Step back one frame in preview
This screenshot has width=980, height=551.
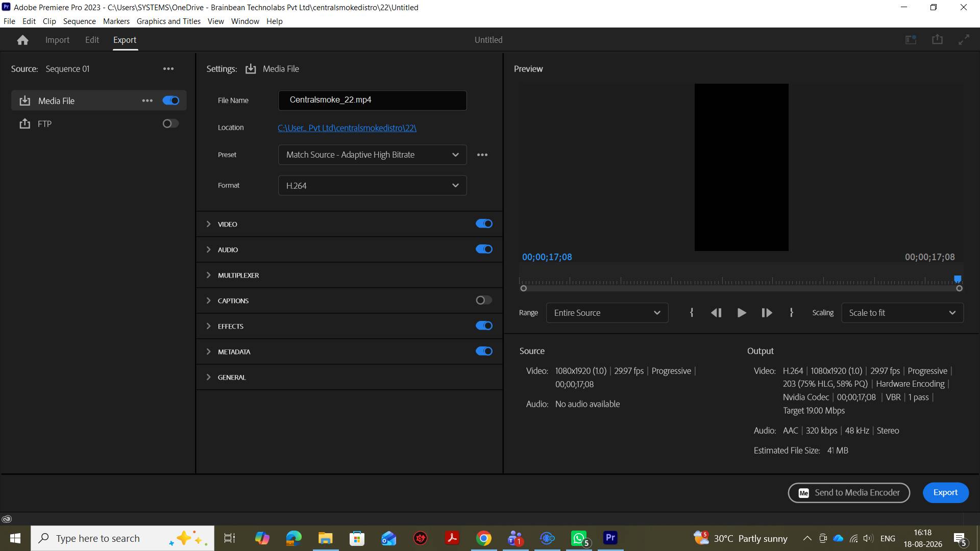point(716,313)
